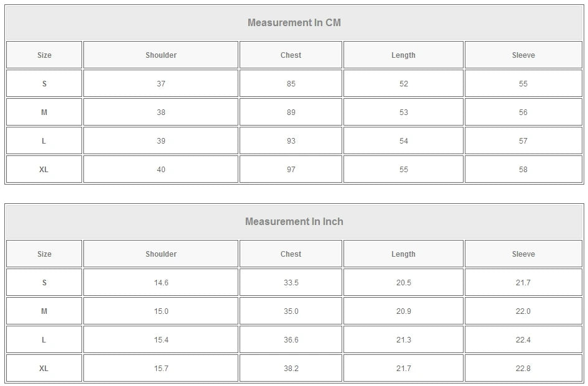The width and height of the screenshot is (588, 386).
Task: Click the Size header in the Inch table
Action: 44,254
